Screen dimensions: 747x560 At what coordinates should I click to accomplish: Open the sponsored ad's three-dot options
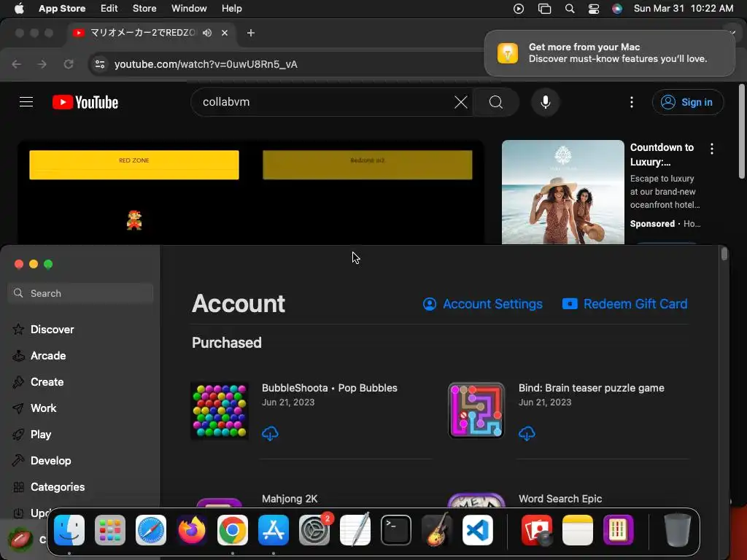point(712,149)
